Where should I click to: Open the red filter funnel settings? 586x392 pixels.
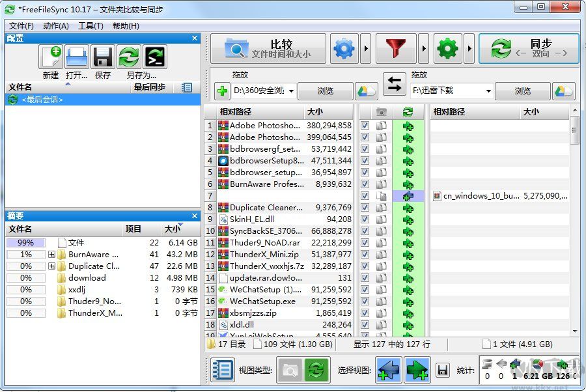click(396, 49)
